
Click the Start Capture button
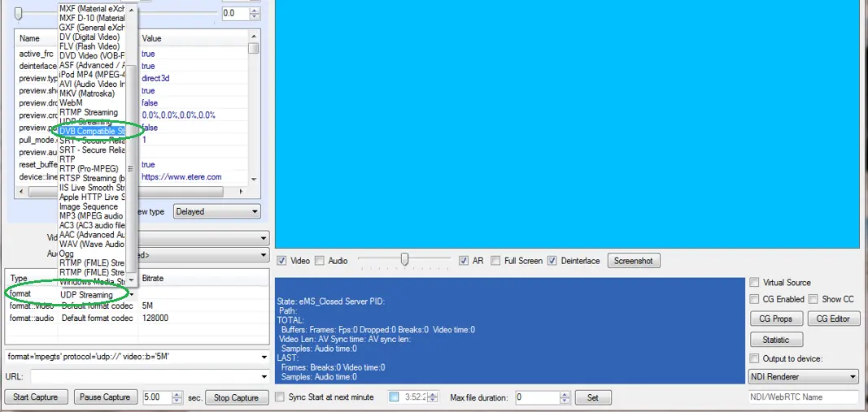click(x=36, y=397)
